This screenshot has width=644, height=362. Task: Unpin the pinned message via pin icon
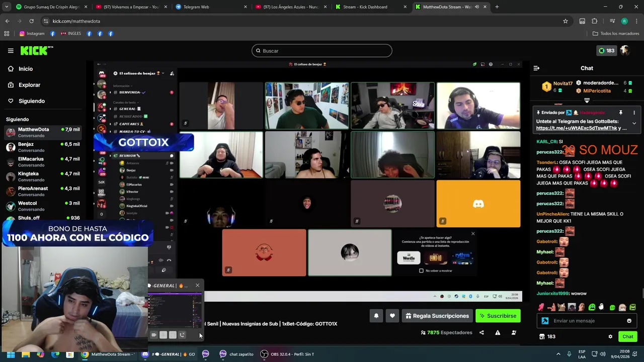pos(621,113)
